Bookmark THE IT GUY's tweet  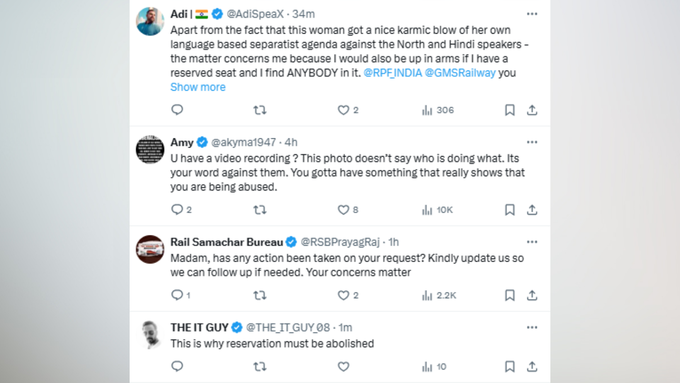[510, 367]
